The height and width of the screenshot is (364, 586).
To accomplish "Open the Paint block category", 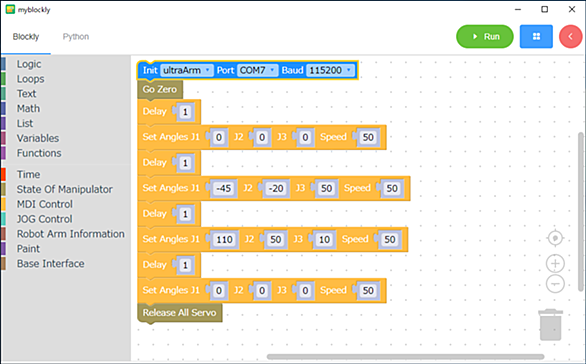I will tap(28, 249).
